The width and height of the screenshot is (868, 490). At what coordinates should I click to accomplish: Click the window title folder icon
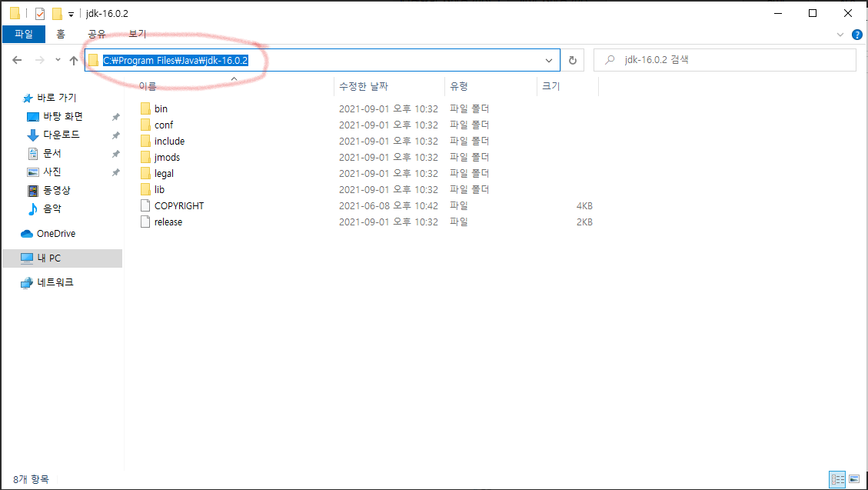coord(15,13)
